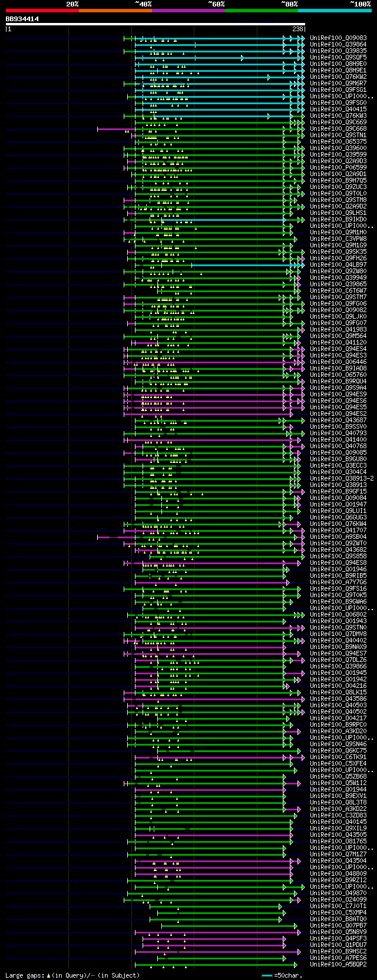Select hit label UniRef100_C6TK91
The image size is (377, 980).
coord(338,757)
